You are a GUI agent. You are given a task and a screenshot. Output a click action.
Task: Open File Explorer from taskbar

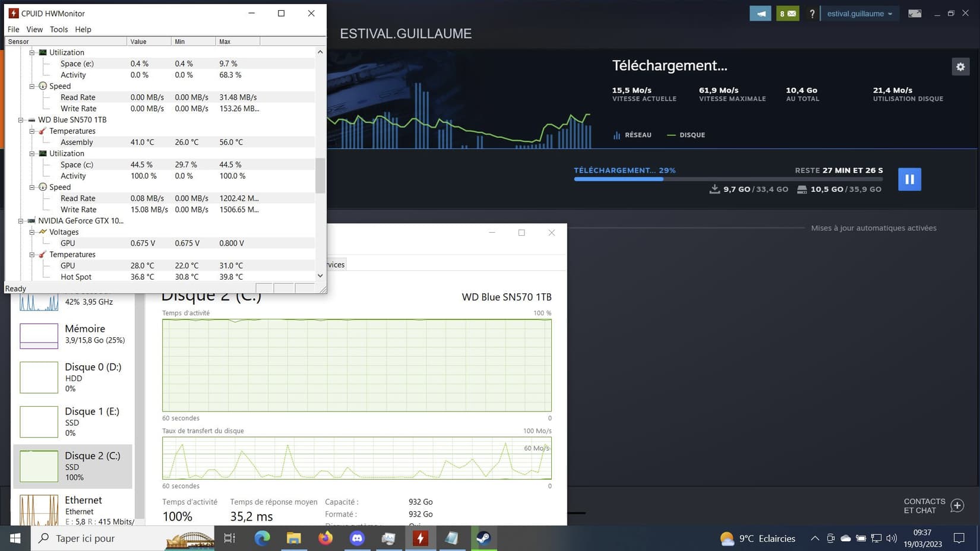pyautogui.click(x=294, y=539)
